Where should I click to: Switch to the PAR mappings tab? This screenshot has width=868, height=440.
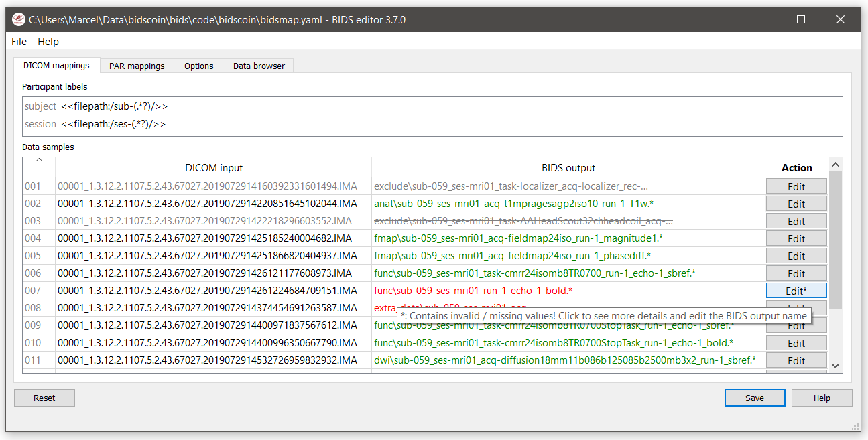137,66
